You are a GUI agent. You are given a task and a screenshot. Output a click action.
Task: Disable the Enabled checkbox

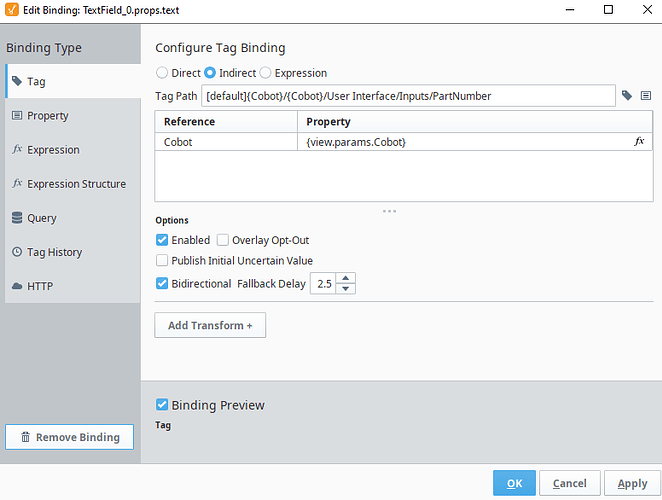(162, 240)
